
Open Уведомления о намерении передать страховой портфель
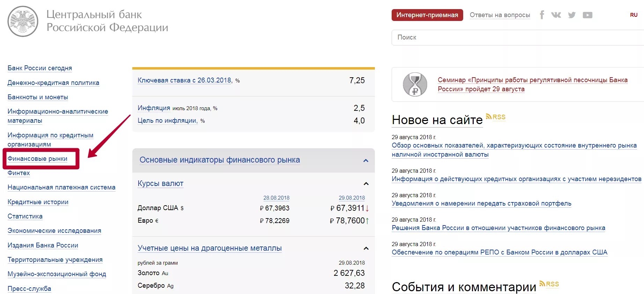[x=481, y=203]
